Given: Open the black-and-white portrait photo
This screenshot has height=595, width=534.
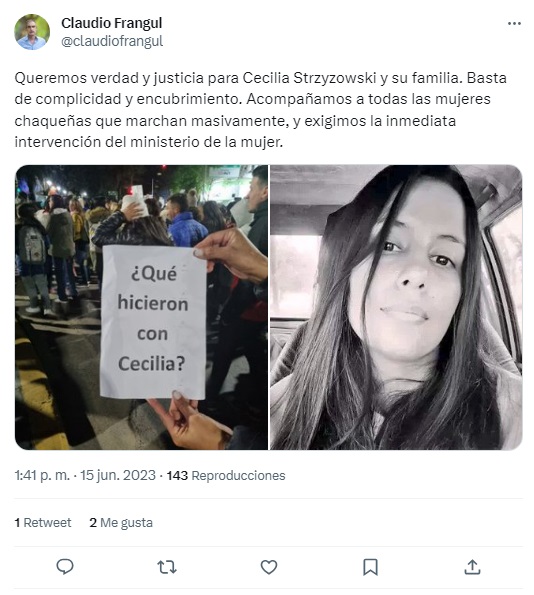Looking at the screenshot, I should point(396,307).
